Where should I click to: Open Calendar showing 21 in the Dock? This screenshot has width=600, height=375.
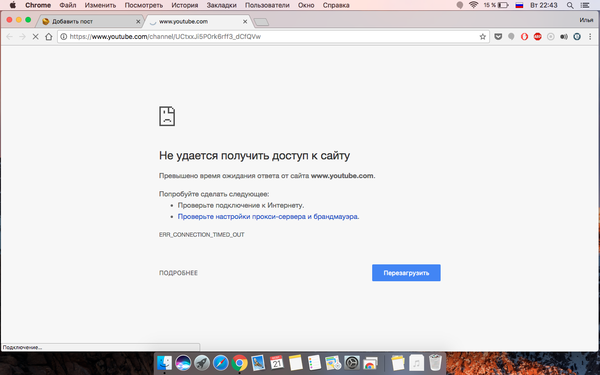[x=277, y=362]
